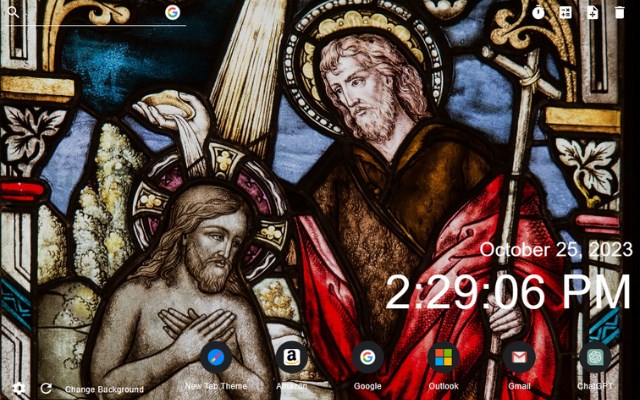Click the Google search engine logo
640x400 pixels.
(173, 13)
